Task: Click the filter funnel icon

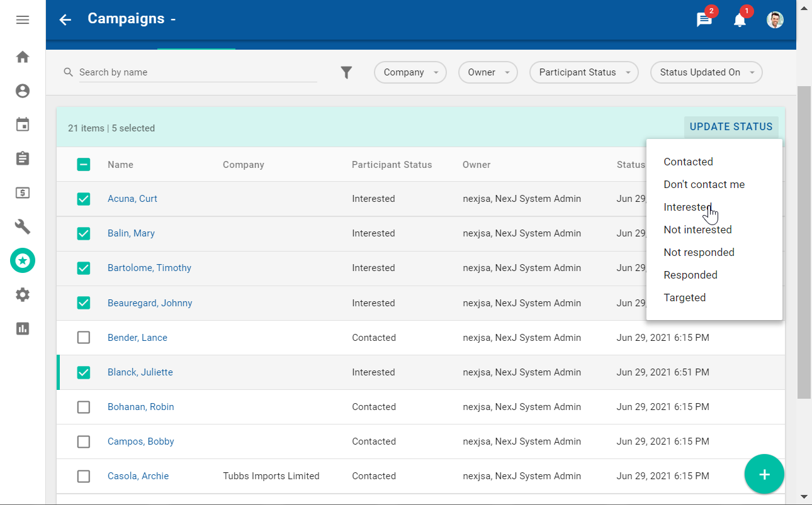Action: (x=346, y=72)
